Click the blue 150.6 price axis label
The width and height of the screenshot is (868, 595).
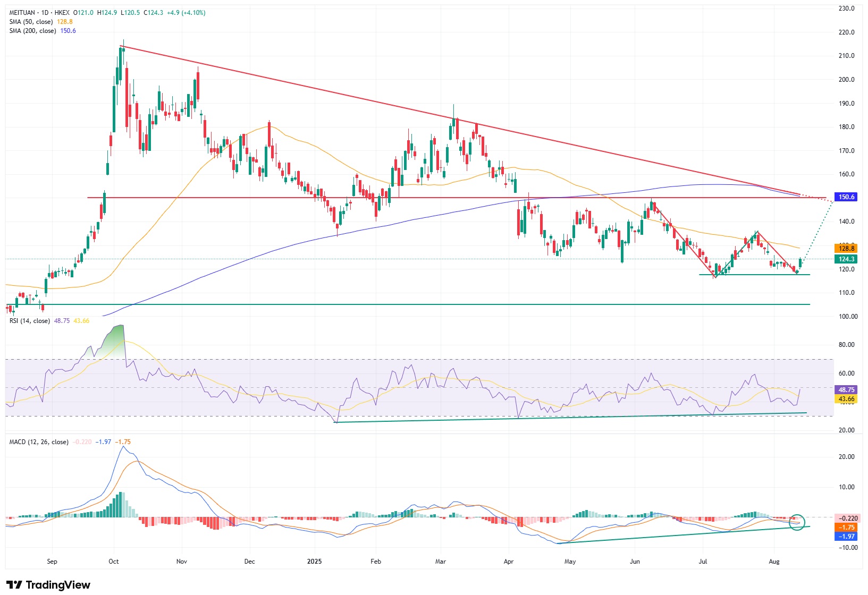pos(846,197)
